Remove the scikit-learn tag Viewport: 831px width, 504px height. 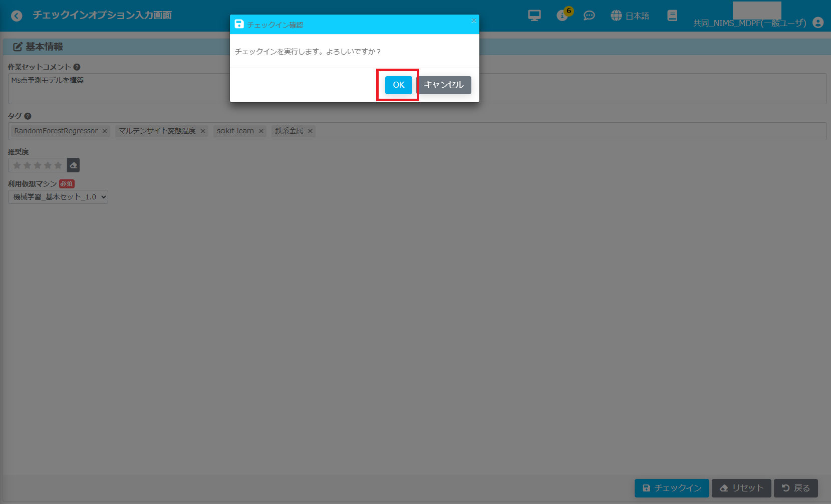coord(261,131)
